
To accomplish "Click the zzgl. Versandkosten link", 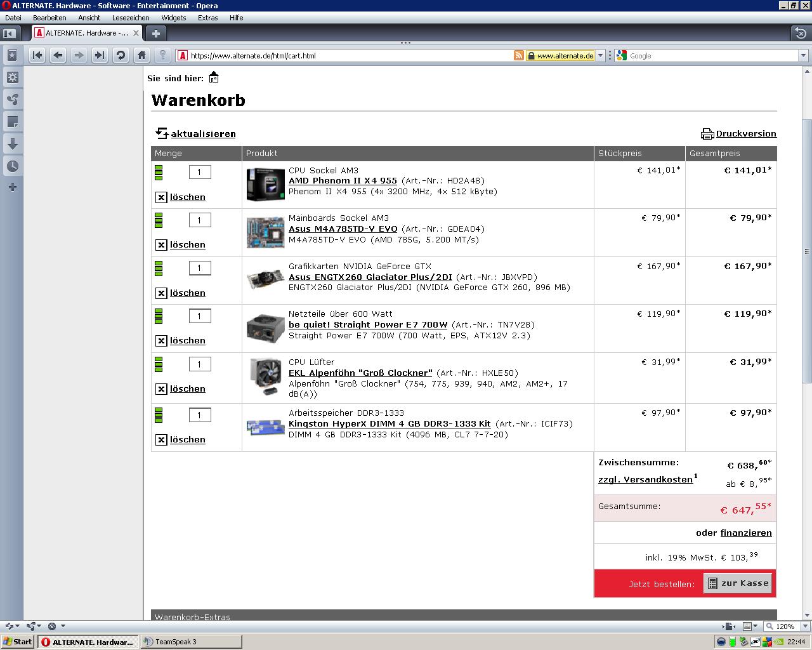I will [645, 480].
